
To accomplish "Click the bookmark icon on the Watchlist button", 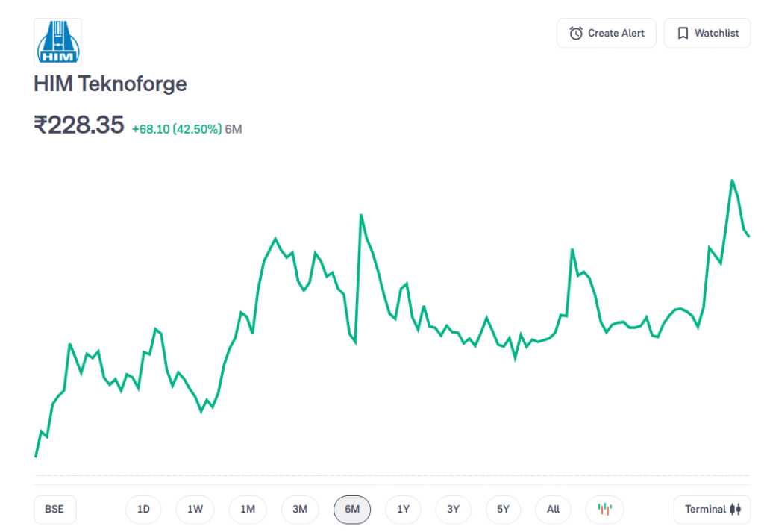I will click(682, 33).
